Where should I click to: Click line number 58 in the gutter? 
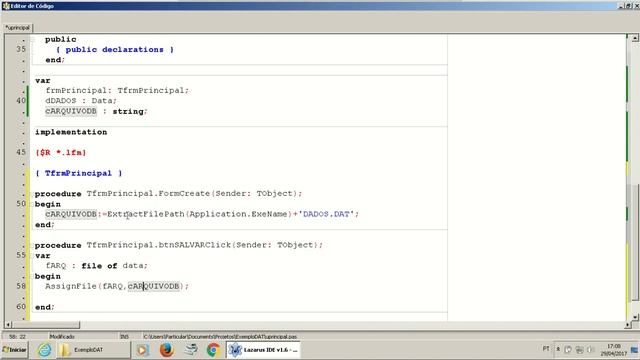pos(21,286)
